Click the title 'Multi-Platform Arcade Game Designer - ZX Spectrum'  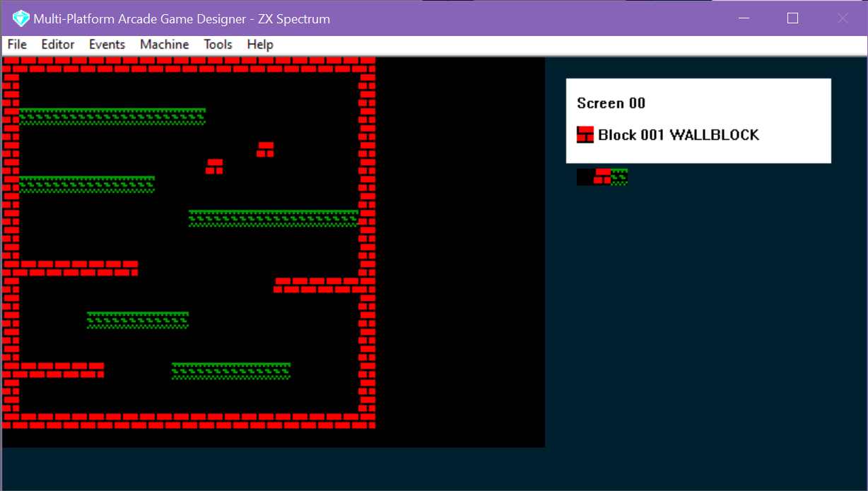pos(182,19)
